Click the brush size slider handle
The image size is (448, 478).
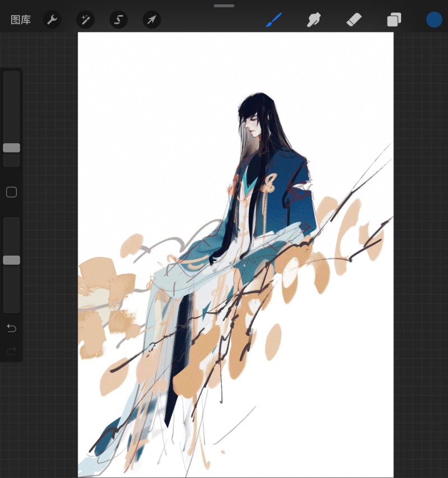(x=12, y=148)
